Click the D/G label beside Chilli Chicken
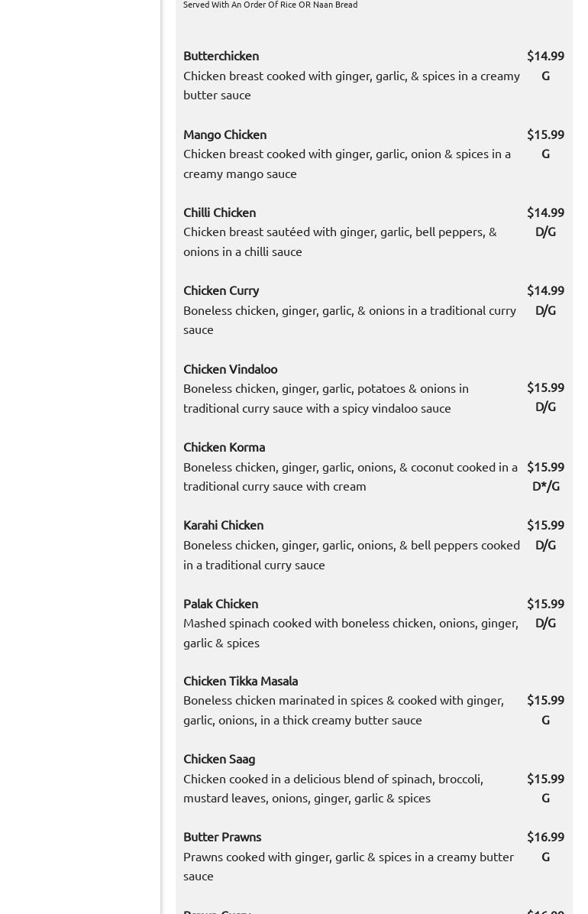This screenshot has width=588, height=914. point(545,232)
